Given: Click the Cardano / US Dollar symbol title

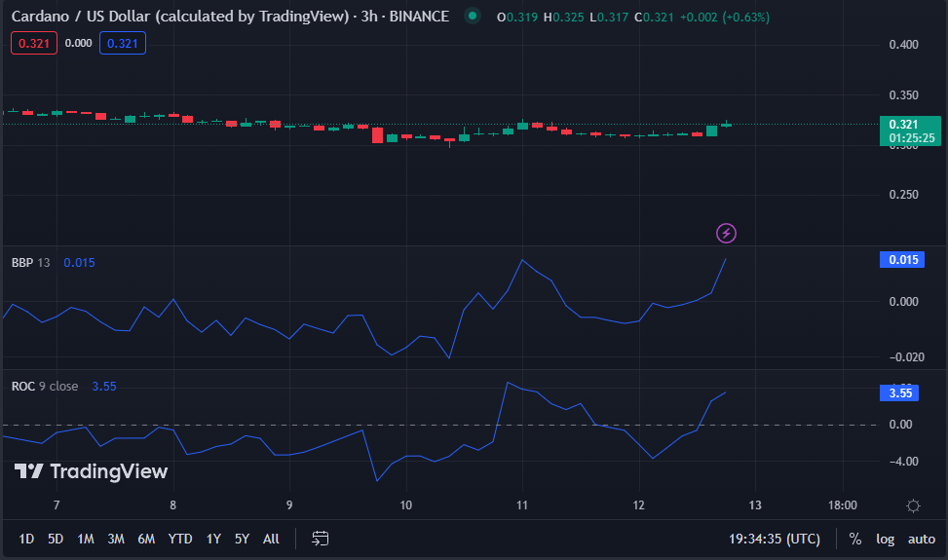Looking at the screenshot, I should [x=230, y=17].
